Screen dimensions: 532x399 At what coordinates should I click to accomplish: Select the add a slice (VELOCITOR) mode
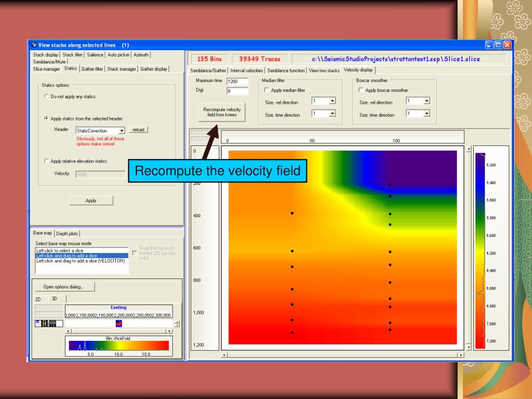tap(81, 261)
